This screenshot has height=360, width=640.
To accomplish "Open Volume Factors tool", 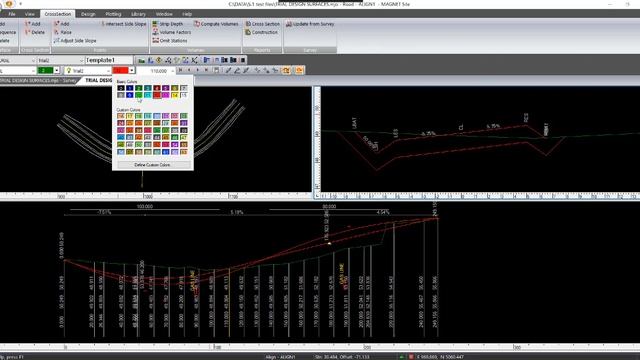I will (172, 32).
